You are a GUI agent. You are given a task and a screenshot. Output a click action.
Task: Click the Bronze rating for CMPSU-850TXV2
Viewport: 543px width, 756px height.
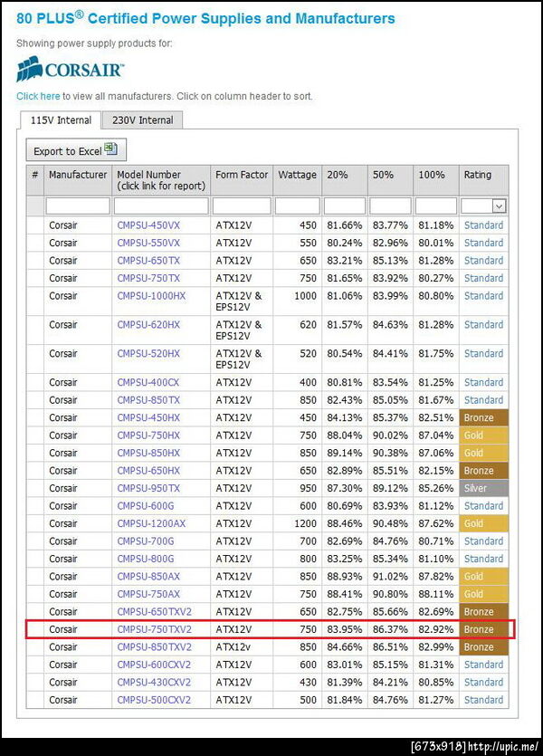484,647
